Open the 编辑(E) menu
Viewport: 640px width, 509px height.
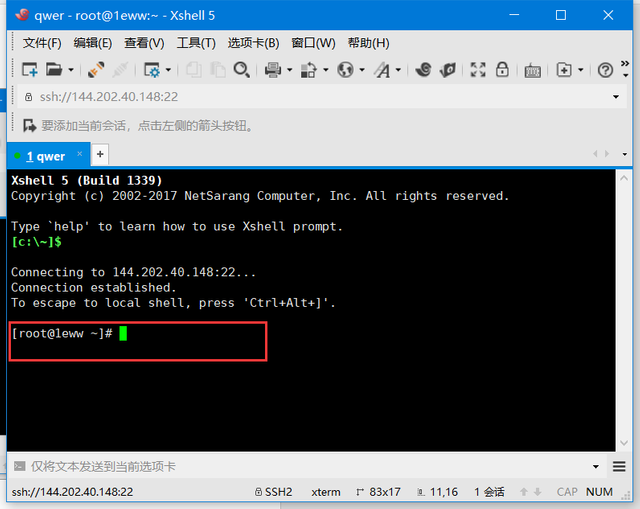click(93, 43)
